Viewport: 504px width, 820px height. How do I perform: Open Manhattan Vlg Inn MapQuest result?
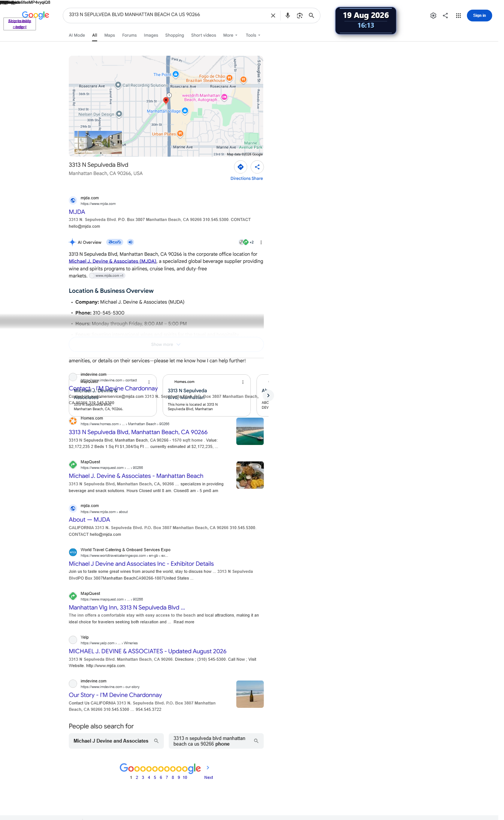coord(127,608)
